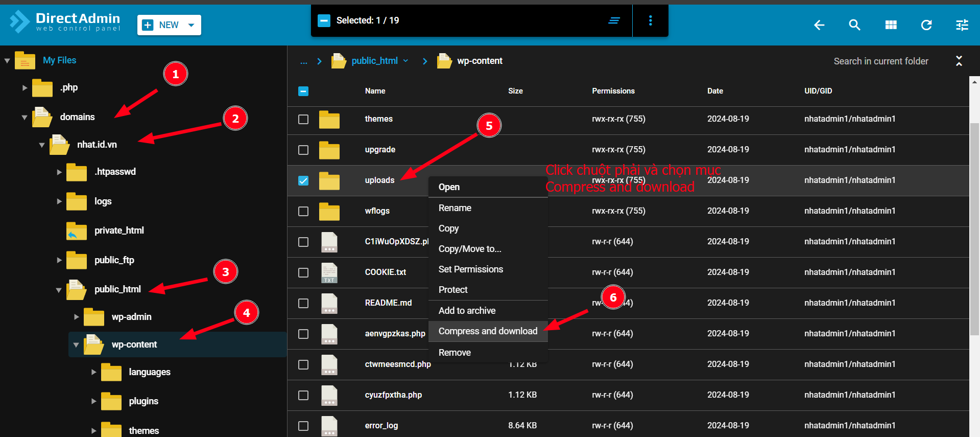
Task: Open the settings sliders icon
Action: coord(962,25)
